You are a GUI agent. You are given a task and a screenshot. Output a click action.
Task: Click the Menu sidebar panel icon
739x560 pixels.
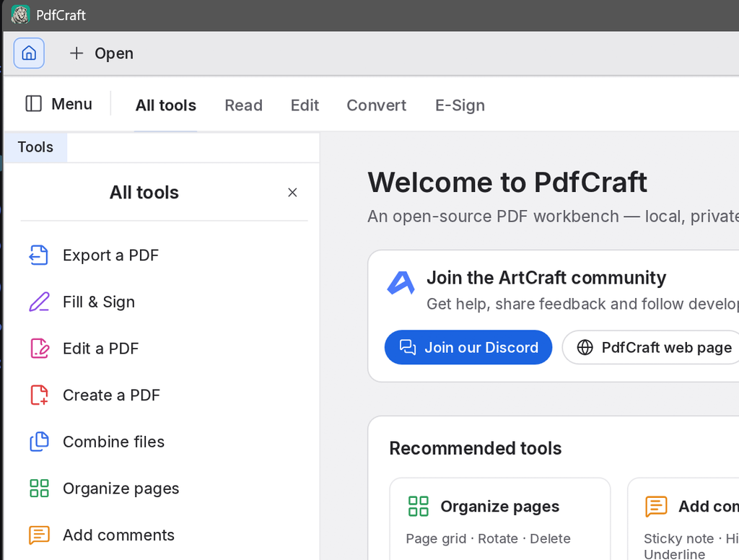[33, 104]
